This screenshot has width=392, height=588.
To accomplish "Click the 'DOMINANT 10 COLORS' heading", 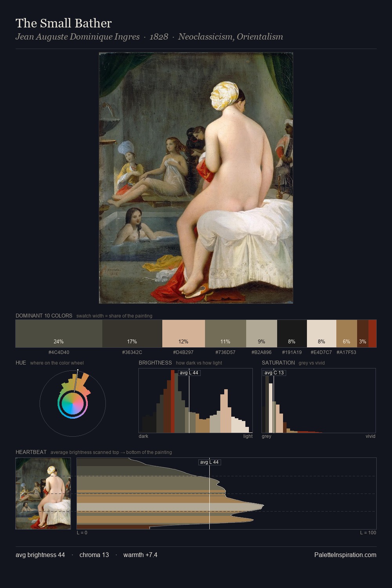I will click(44, 316).
